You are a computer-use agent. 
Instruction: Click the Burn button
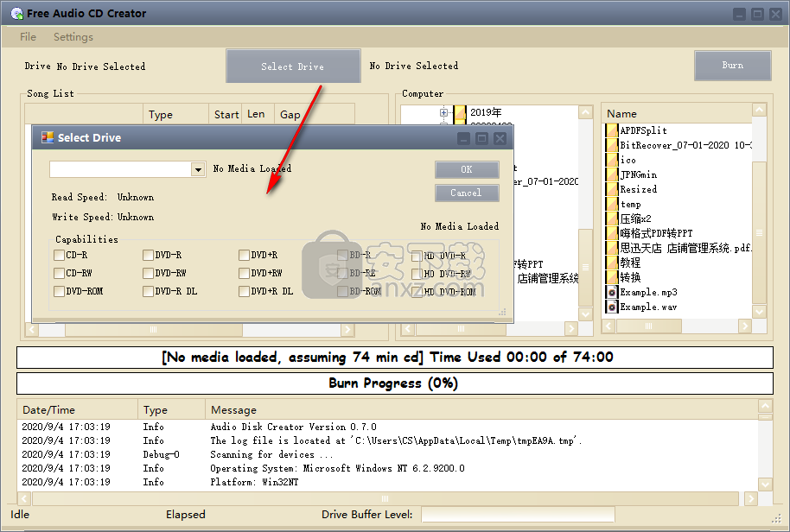coord(733,66)
